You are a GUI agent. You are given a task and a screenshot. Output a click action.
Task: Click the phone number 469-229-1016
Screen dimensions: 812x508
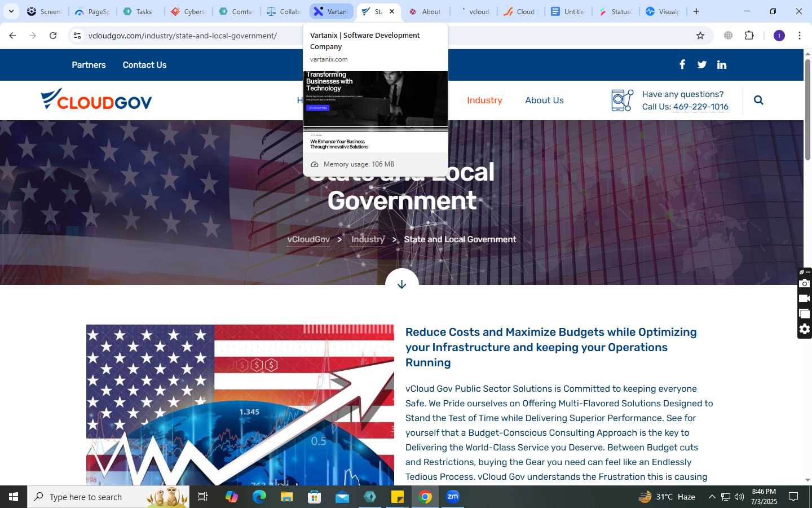click(701, 107)
